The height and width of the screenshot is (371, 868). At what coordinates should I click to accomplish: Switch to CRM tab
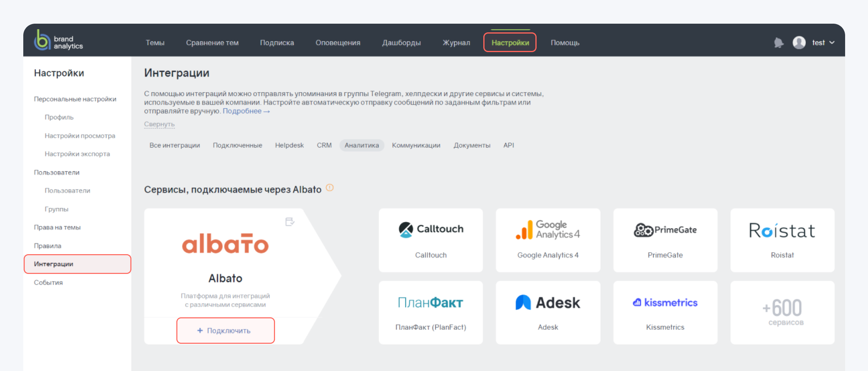coord(324,145)
